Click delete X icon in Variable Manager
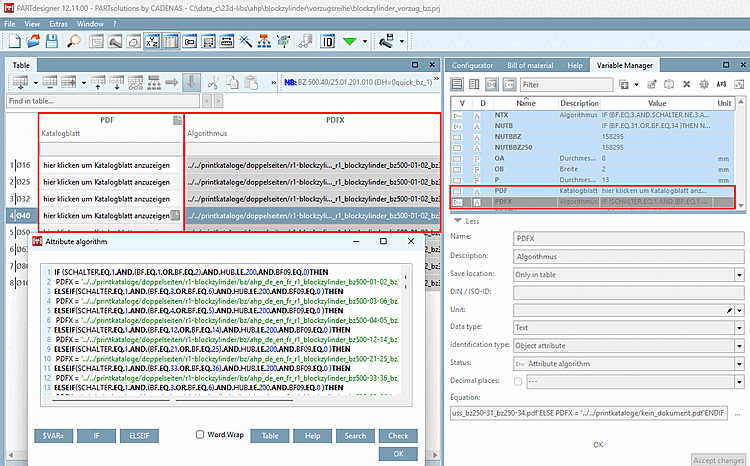 coord(685,85)
